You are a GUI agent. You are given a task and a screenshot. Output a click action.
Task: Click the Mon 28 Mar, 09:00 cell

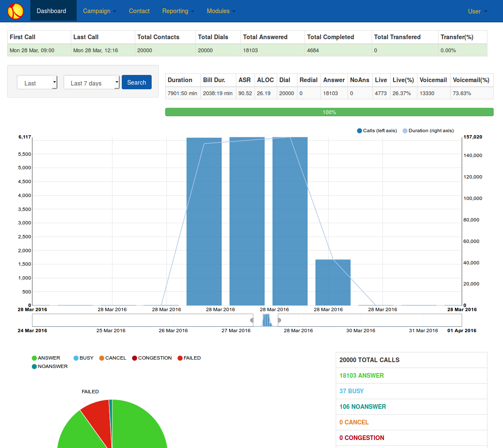tap(39, 51)
